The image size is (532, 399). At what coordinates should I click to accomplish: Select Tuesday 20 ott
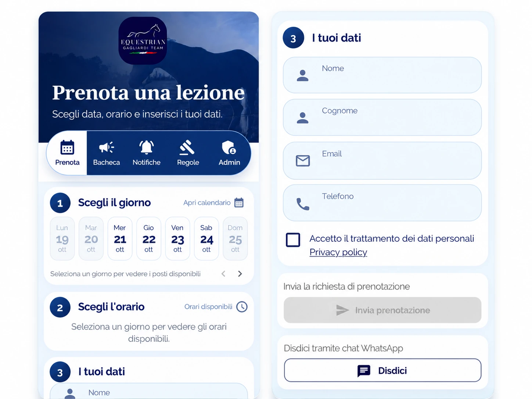[x=91, y=238]
